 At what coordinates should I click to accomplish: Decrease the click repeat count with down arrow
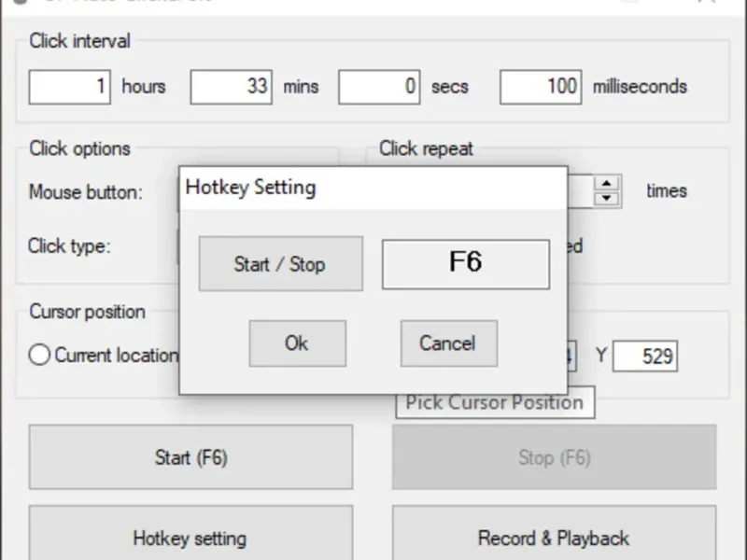[608, 198]
